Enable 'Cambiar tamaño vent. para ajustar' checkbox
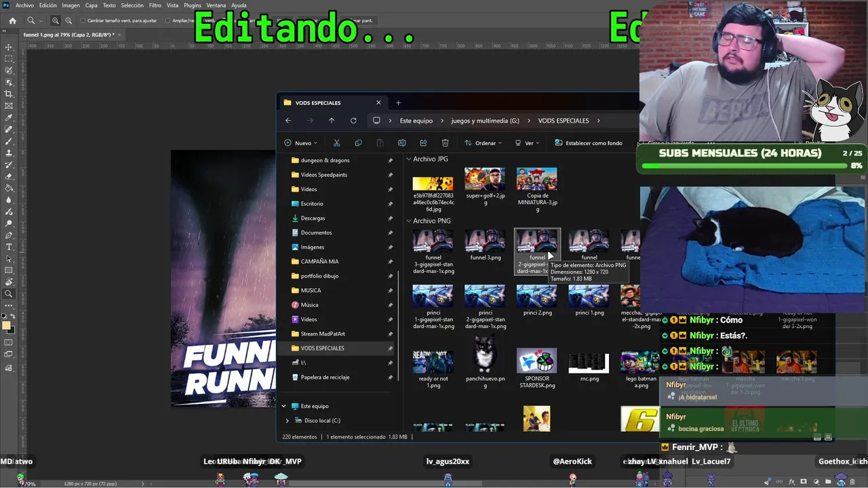This screenshot has height=488, width=868. [x=83, y=20]
